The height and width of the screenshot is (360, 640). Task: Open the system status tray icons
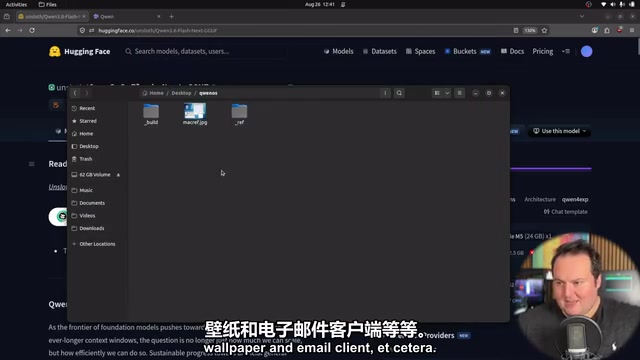click(x=618, y=4)
